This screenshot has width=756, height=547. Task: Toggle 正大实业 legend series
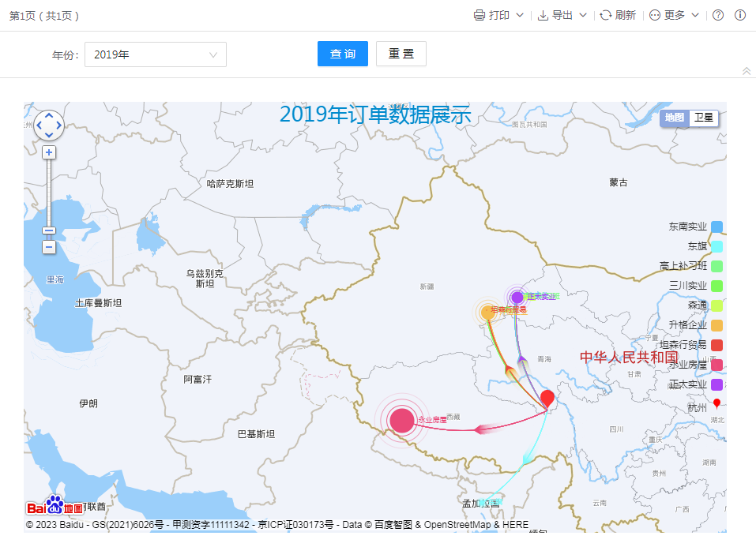[x=717, y=384]
